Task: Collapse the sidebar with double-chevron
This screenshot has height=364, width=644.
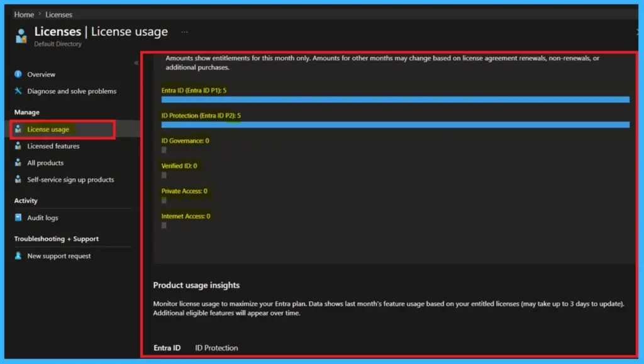Action: pos(136,63)
